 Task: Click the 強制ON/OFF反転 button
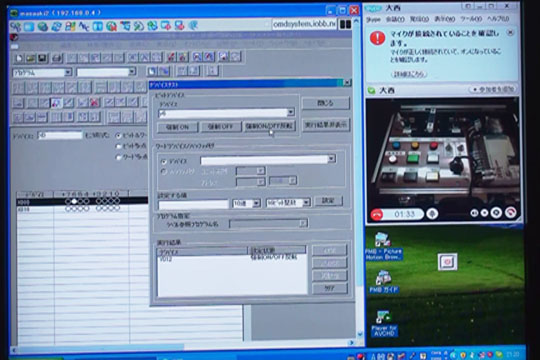pos(269,126)
